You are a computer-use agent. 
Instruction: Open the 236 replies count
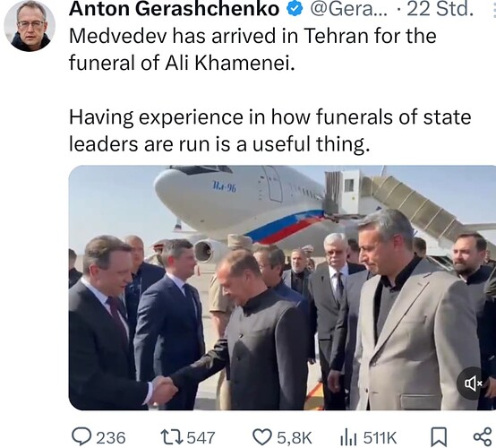pos(111,438)
